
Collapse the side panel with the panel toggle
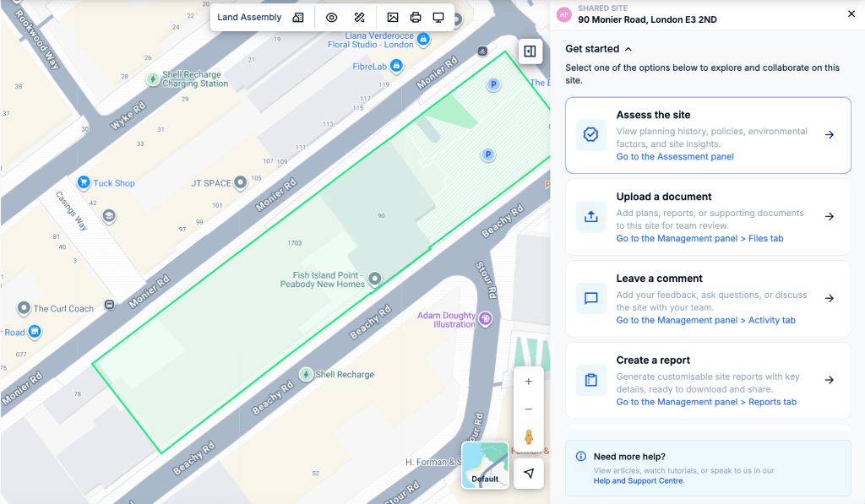(x=530, y=51)
